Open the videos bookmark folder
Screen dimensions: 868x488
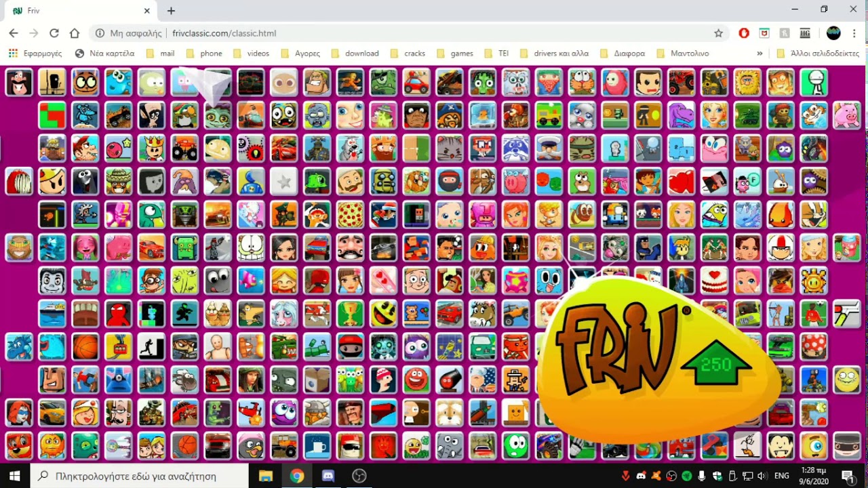tap(251, 53)
